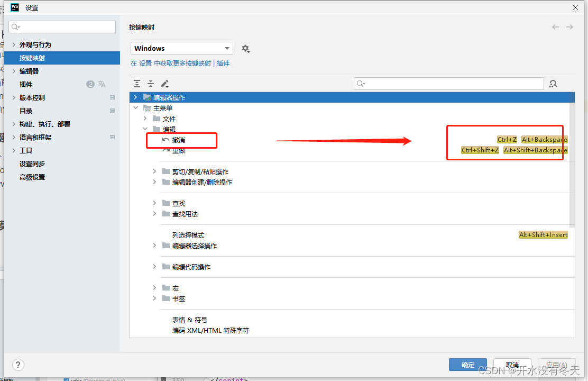Expand 构建、执行、部署 section
588x381 pixels.
coord(14,124)
